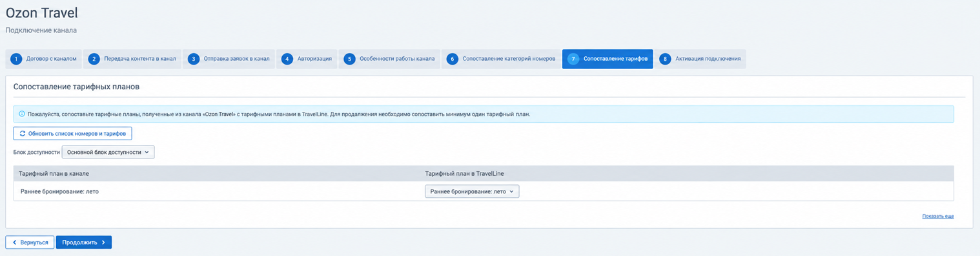Click the Вернуться button
980x256 pixels.
[30, 242]
